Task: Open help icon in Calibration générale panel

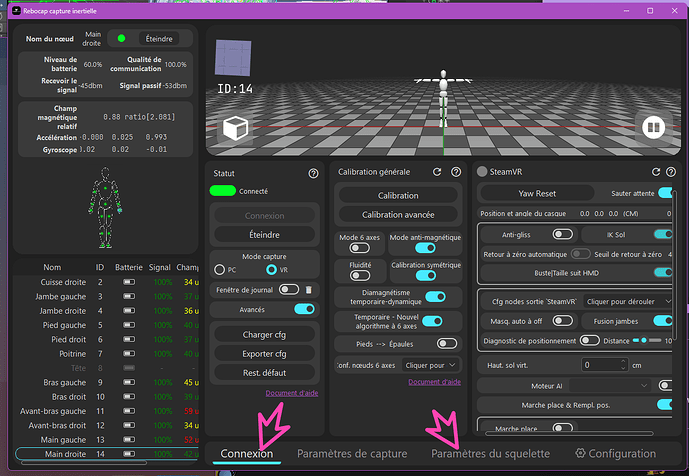Action: click(x=455, y=172)
